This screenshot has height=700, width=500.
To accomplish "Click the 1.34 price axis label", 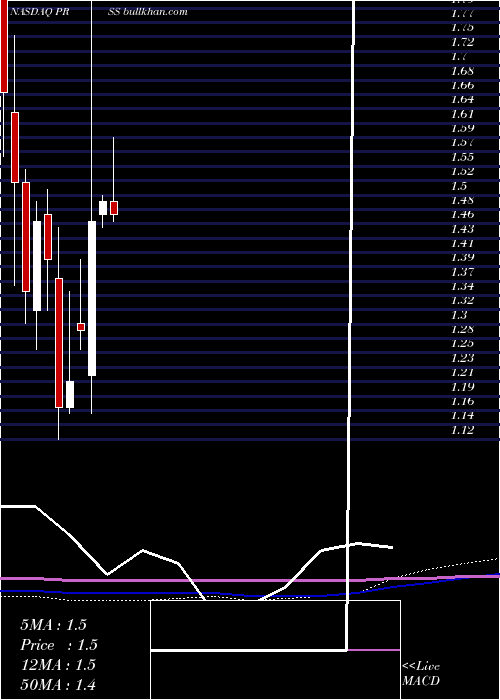I will coord(462,287).
